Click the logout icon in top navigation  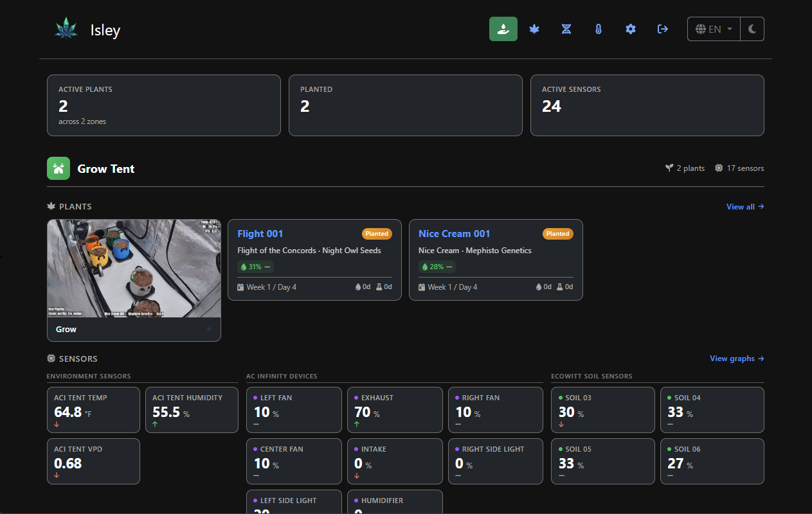coord(662,28)
